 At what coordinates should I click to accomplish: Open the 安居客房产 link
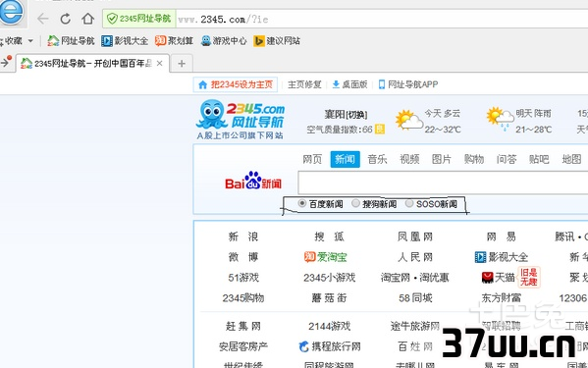243,346
